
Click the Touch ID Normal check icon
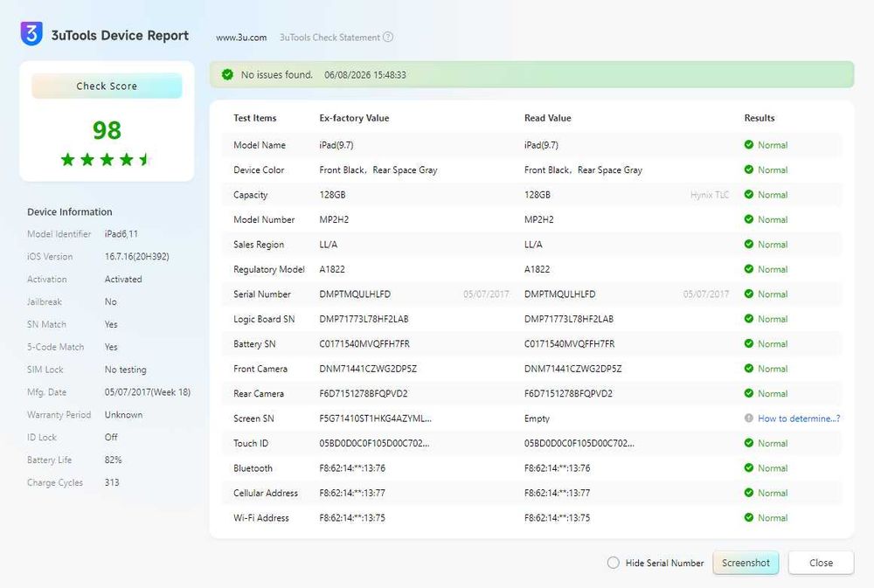coord(749,443)
